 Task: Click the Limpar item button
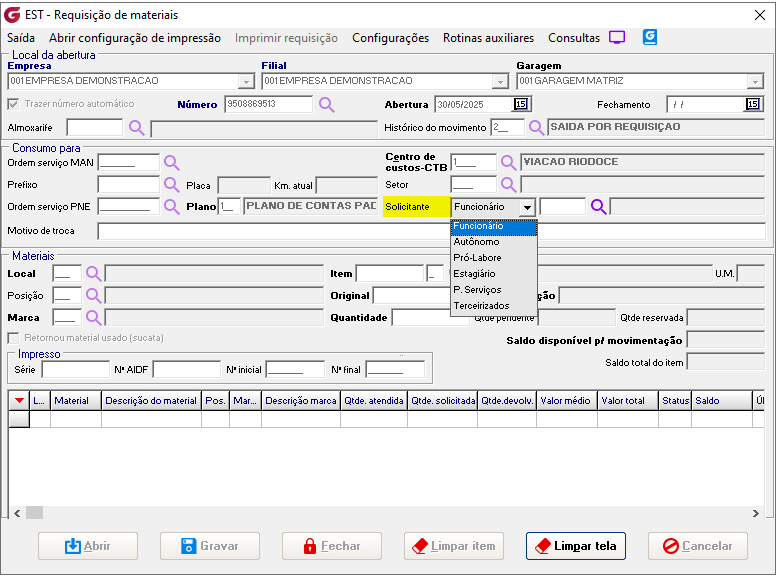tap(454, 546)
